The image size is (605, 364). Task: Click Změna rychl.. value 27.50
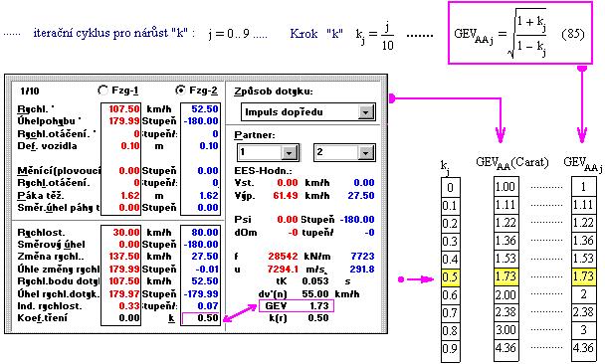tap(205, 257)
